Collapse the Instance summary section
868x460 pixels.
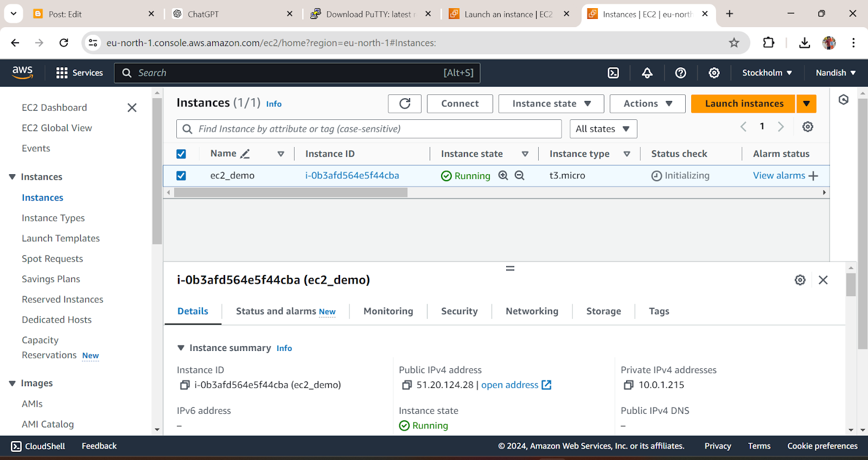181,348
